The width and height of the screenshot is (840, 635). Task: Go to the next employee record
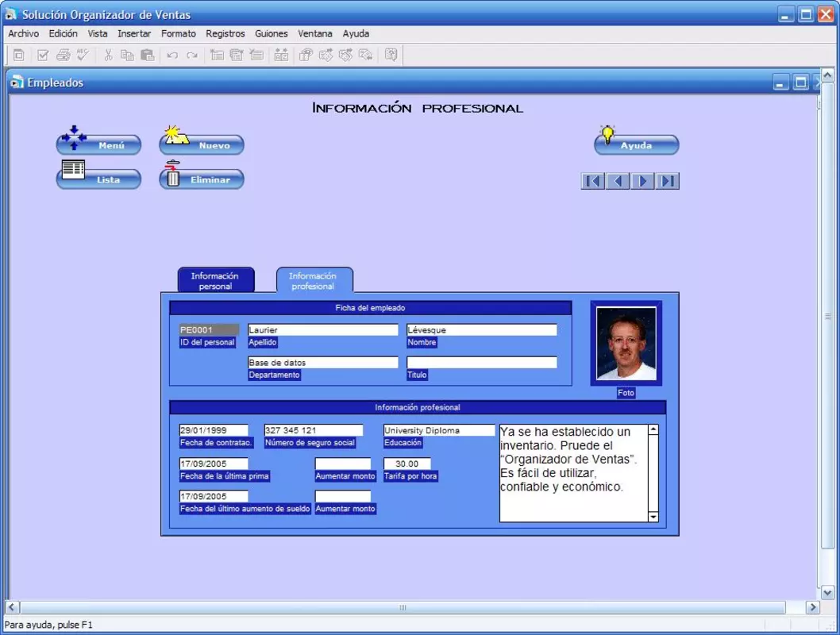pos(642,181)
